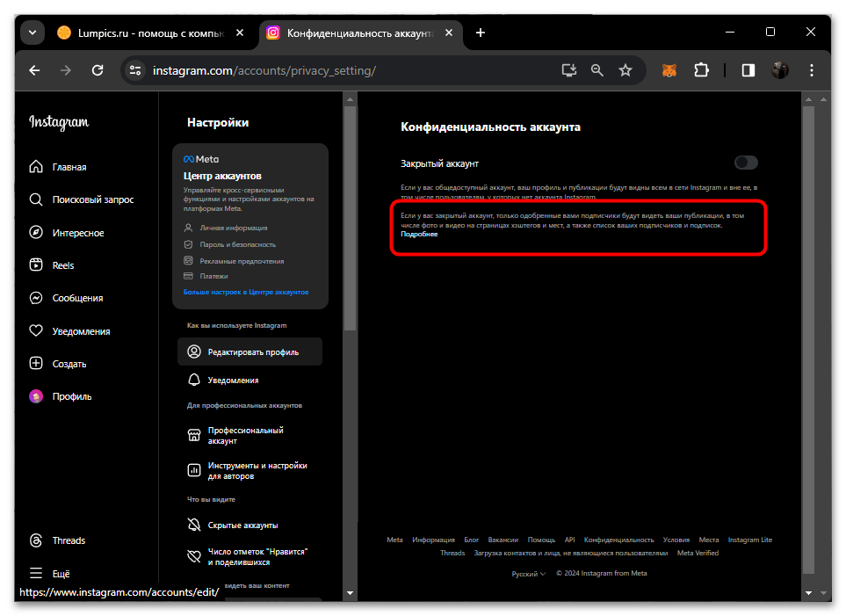Viewport: 846px width, 616px height.
Task: Open a new browser tab
Action: pyautogui.click(x=481, y=33)
